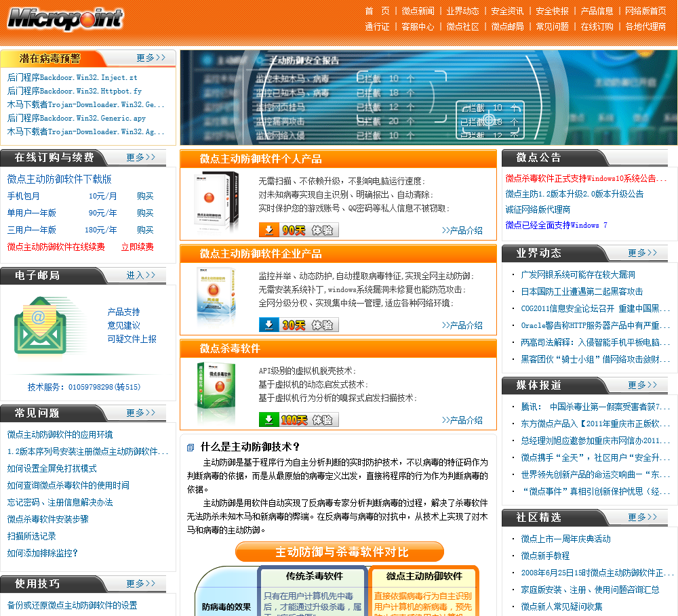The width and height of the screenshot is (678, 616).
Task: Click 购买 for 单用户一年版
Action: point(145,213)
